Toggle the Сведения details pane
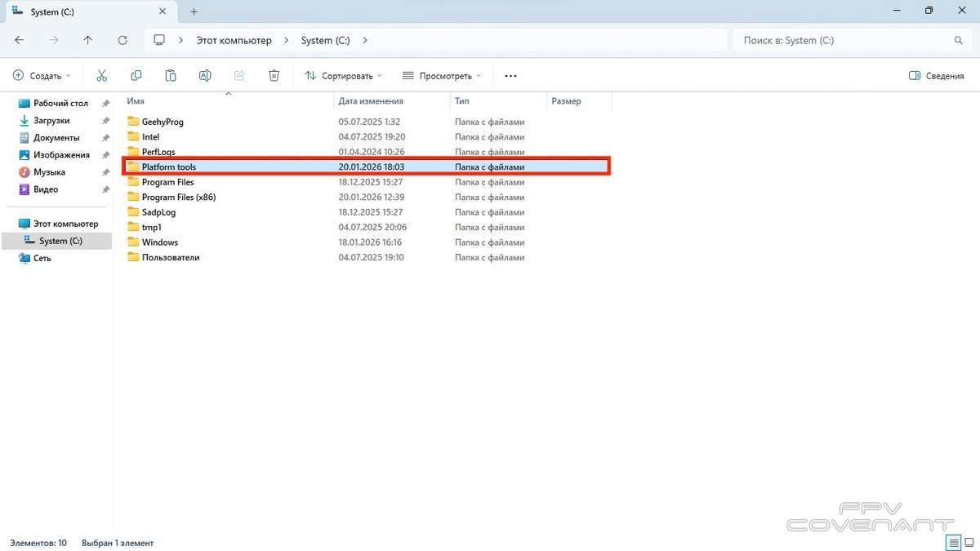This screenshot has height=551, width=980. (x=937, y=75)
